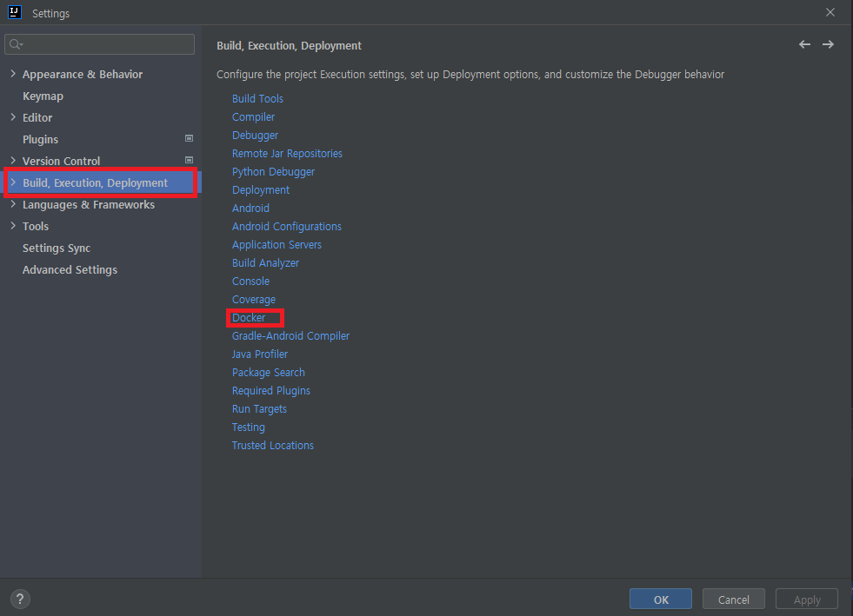Expand the Editor tree node
Viewport: 853px width, 616px height.
pyautogui.click(x=13, y=117)
